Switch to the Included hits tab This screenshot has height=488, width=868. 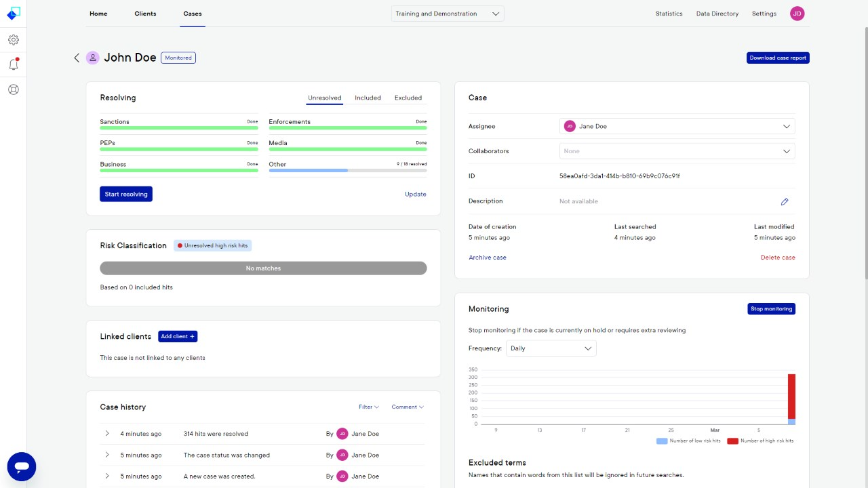pyautogui.click(x=368, y=98)
